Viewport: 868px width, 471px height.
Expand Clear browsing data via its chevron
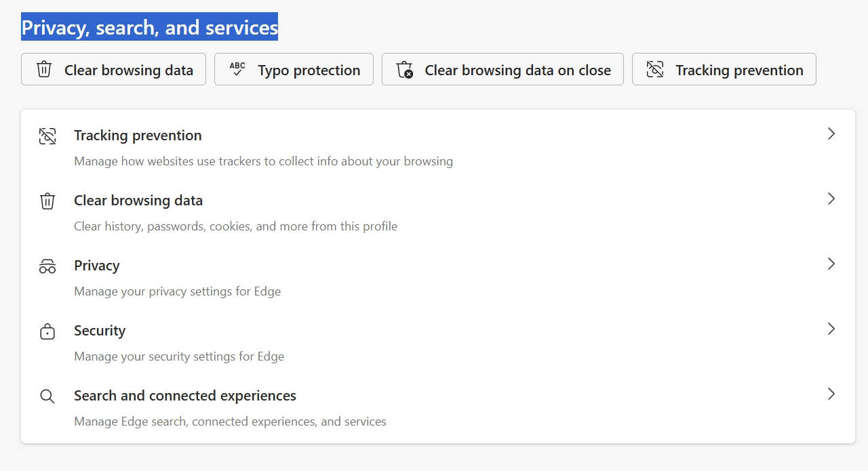(831, 199)
